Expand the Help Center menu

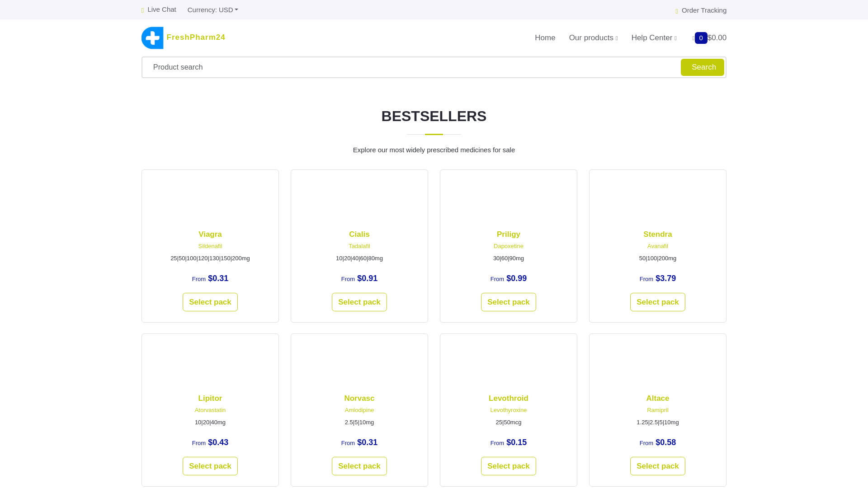pyautogui.click(x=654, y=38)
